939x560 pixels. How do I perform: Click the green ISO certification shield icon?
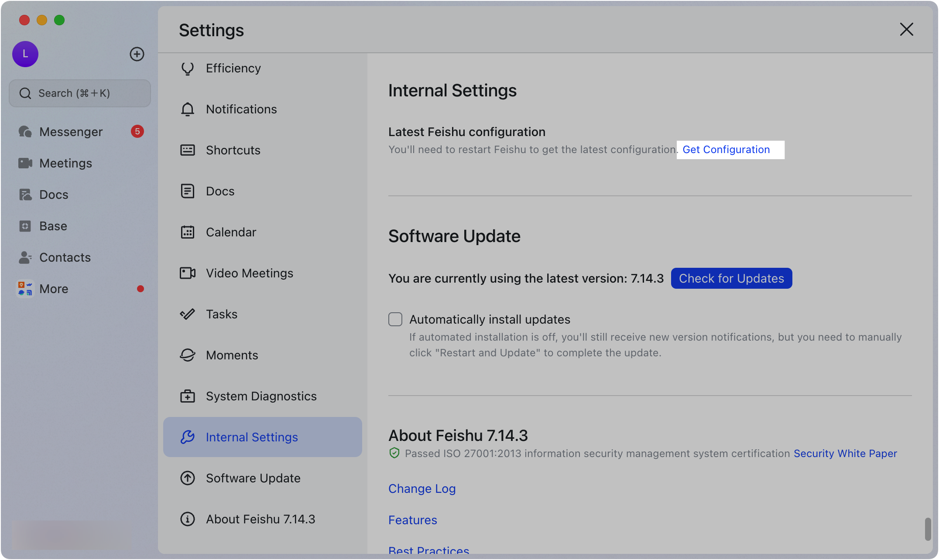394,453
